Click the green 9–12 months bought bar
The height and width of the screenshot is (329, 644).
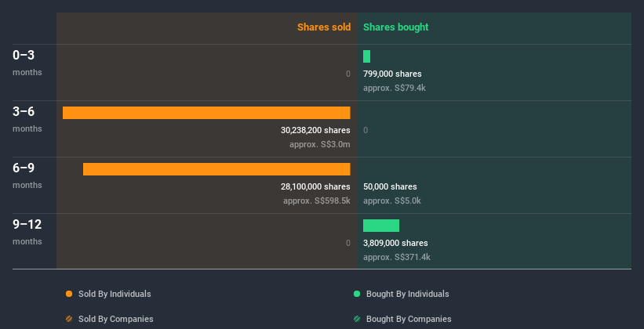(x=381, y=226)
